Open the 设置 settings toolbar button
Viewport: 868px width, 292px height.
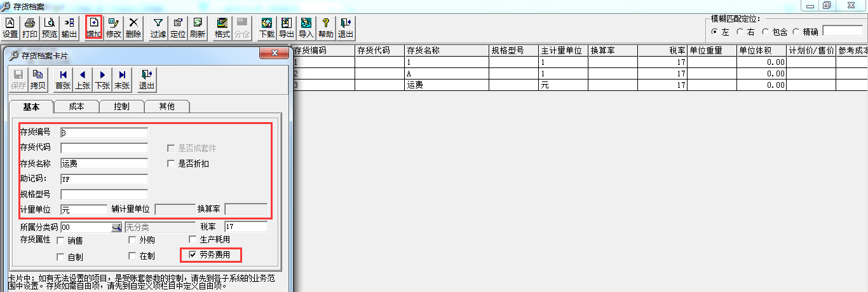[10, 28]
